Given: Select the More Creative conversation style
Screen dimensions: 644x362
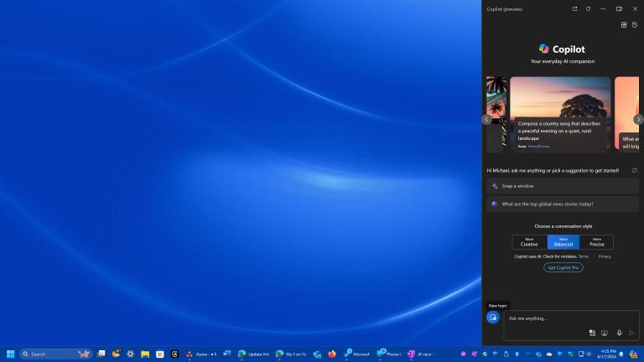Looking at the screenshot, I should pos(529,242).
